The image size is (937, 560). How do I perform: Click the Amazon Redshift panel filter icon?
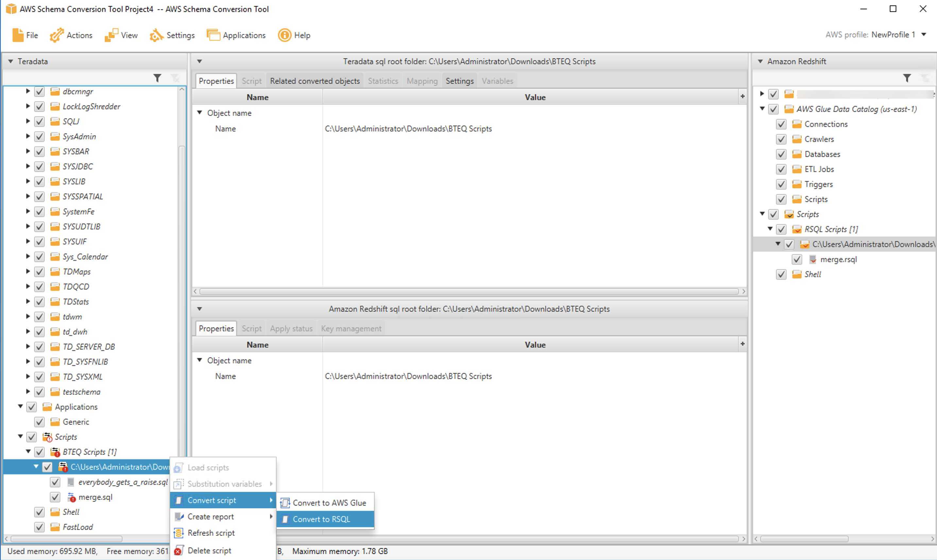point(907,78)
